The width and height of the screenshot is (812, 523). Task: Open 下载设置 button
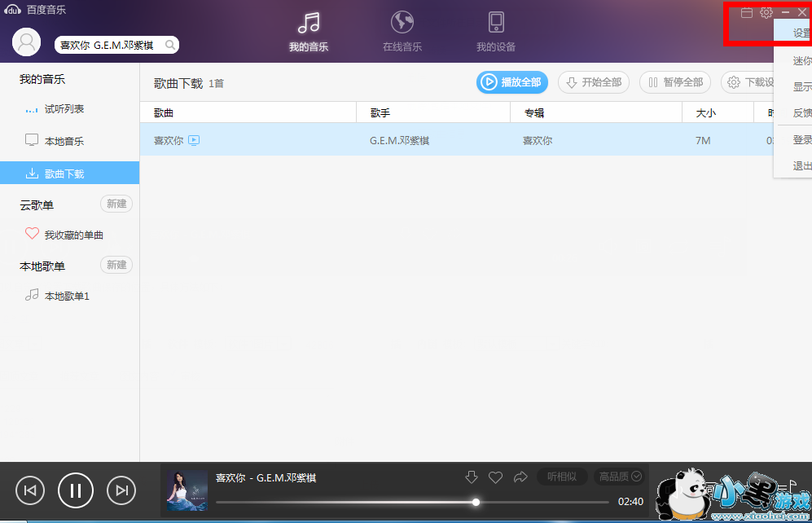coord(748,82)
